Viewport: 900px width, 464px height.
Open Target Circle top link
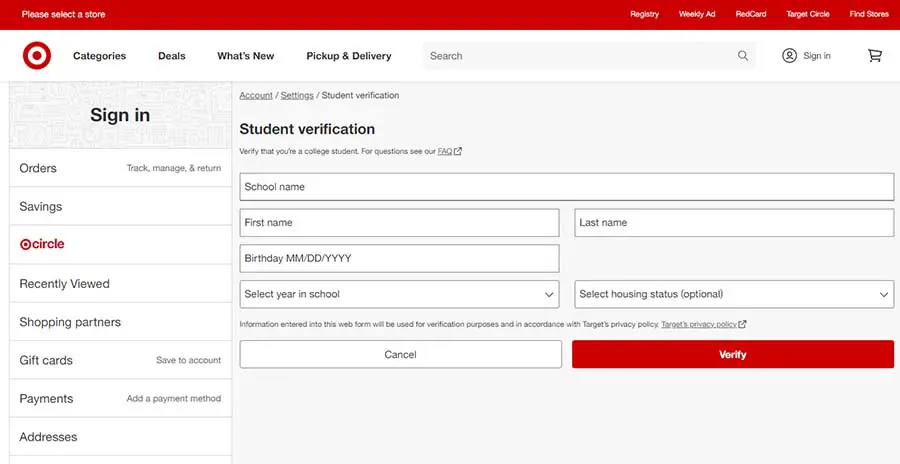tap(808, 14)
